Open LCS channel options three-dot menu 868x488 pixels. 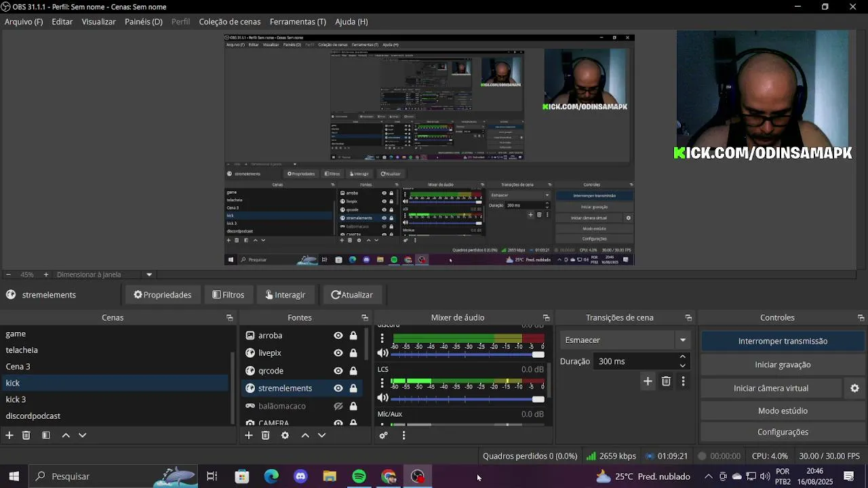click(382, 384)
